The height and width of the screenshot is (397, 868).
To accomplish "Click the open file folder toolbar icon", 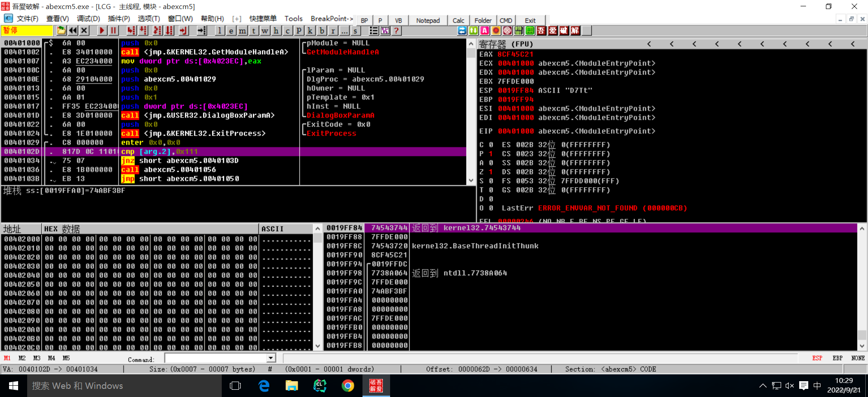I will click(61, 31).
